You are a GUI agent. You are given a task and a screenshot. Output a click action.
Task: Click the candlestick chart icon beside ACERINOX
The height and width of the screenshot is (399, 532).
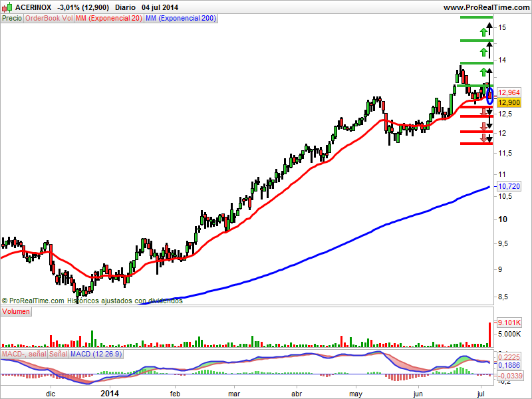(x=7, y=7)
